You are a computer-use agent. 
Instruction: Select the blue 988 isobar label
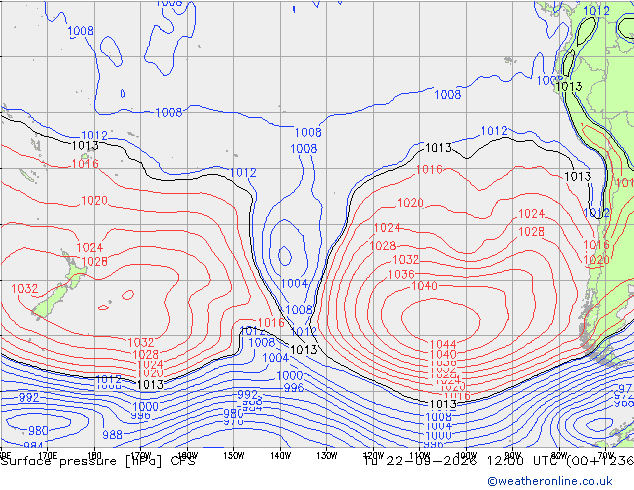[x=112, y=435]
